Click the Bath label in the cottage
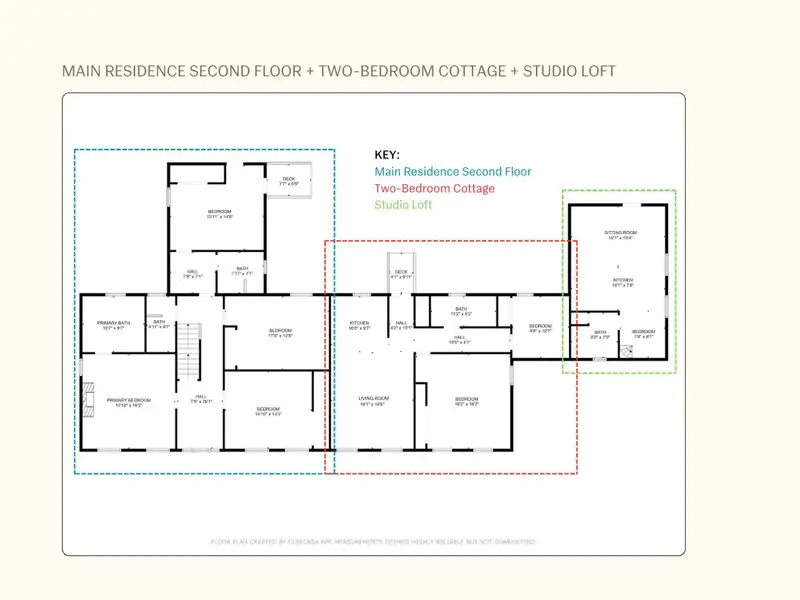This screenshot has height=600, width=800. pos(461,311)
